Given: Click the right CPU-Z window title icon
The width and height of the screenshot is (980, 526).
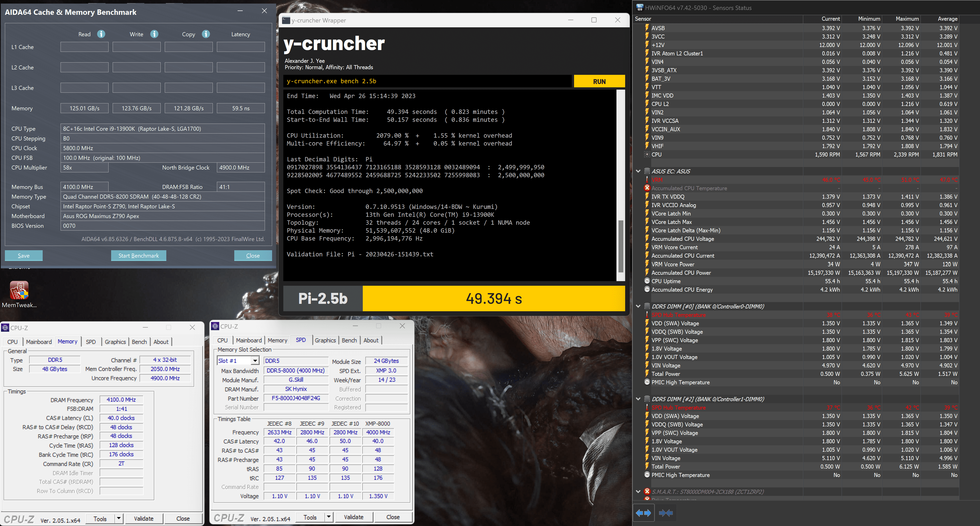Looking at the screenshot, I should [215, 326].
